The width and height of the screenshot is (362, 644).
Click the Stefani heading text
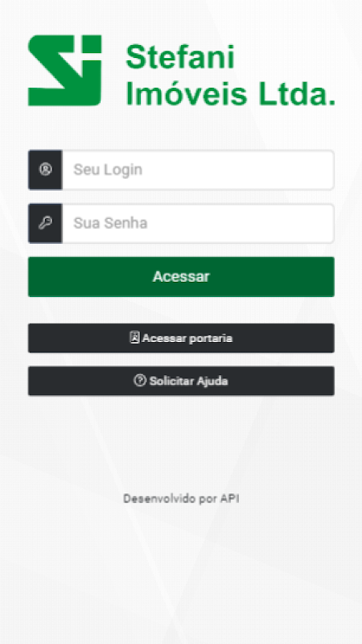tap(180, 57)
